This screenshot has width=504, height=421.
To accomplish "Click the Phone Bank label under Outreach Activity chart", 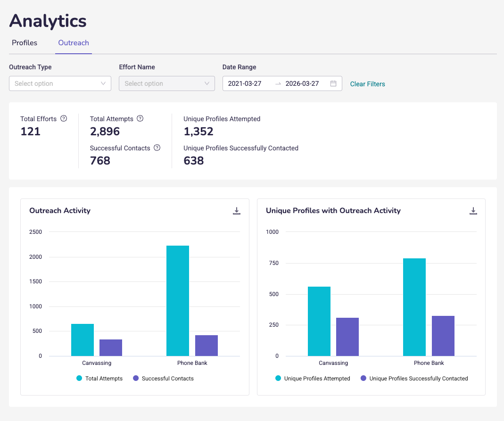I will click(x=192, y=363).
